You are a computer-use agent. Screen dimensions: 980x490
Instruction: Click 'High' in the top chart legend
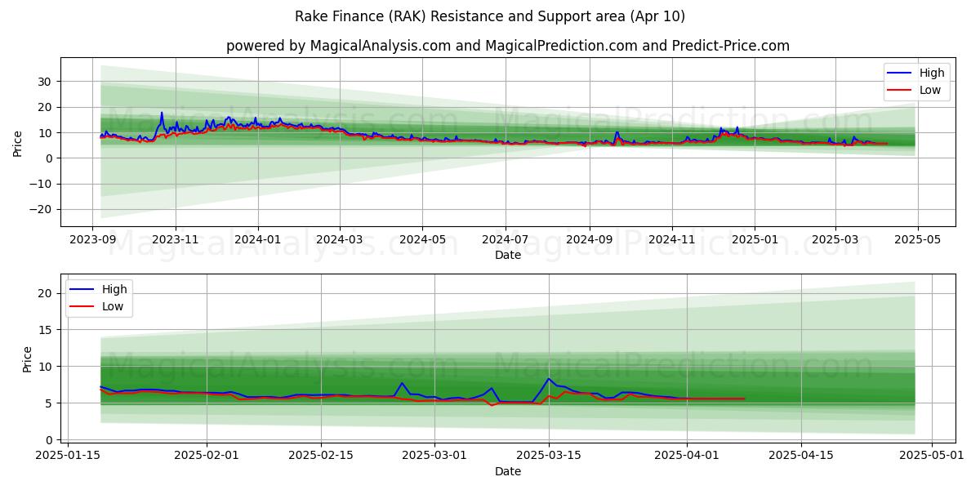click(x=932, y=73)
